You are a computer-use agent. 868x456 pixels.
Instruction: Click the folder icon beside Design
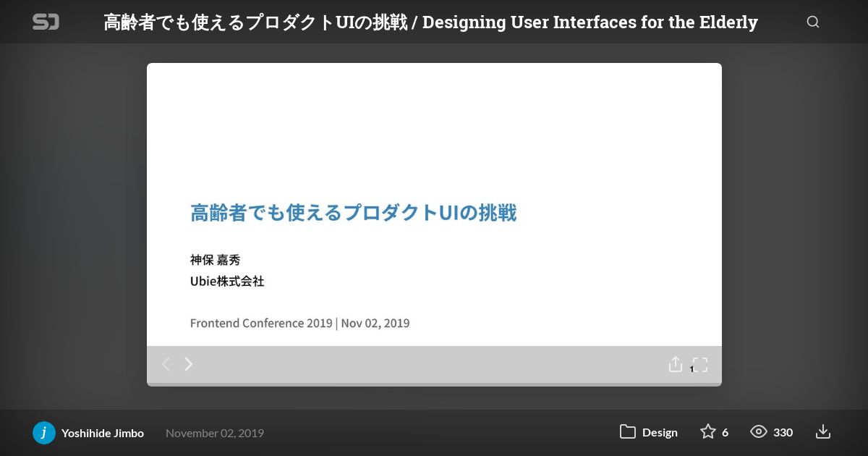point(627,432)
